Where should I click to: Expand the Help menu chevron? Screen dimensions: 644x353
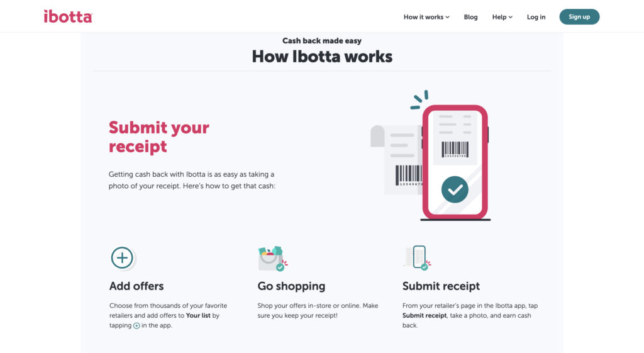pyautogui.click(x=511, y=17)
